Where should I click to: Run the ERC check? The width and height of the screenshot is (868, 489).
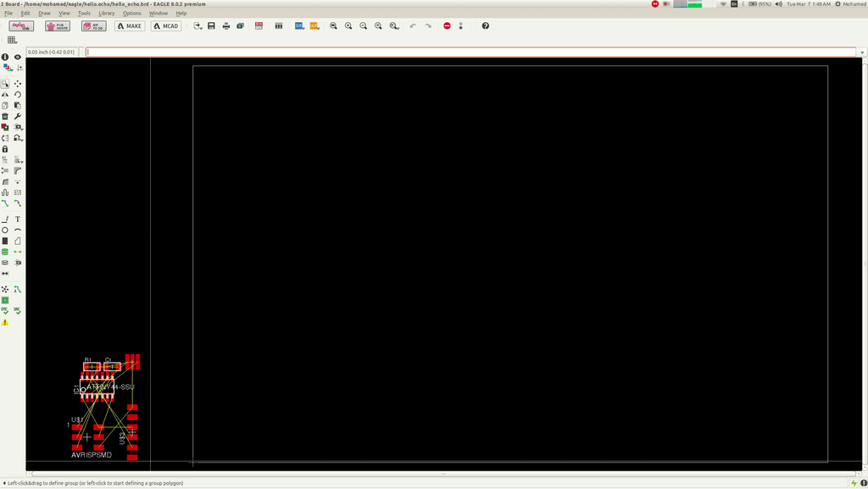5,311
